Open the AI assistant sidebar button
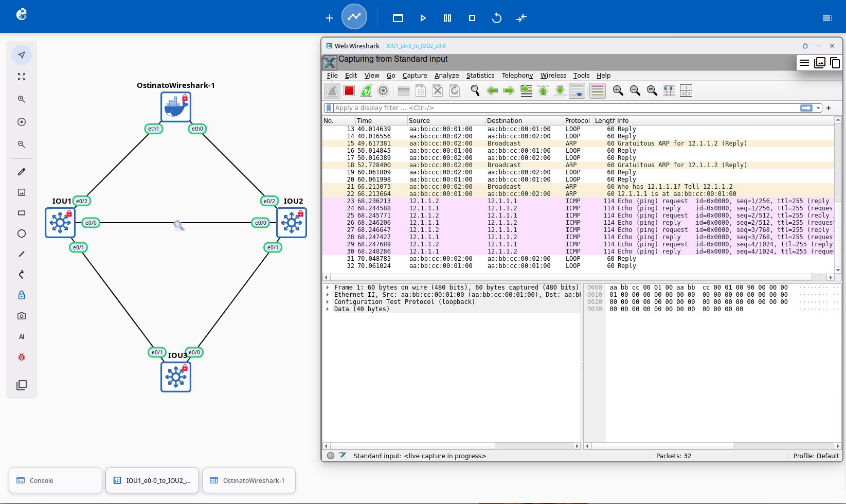Image resolution: width=846 pixels, height=504 pixels. point(22,336)
